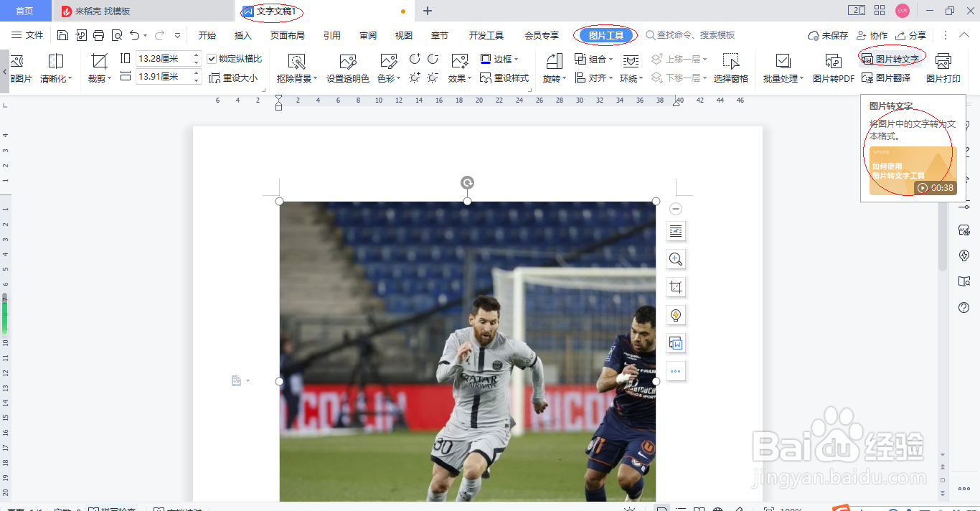The height and width of the screenshot is (511, 980).
Task: Expand the 效果 (effects) dropdown
Action: (469, 79)
